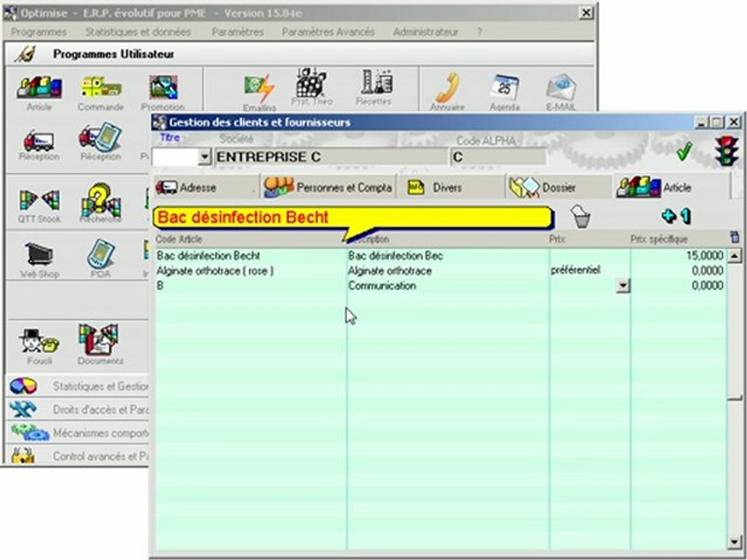
Task: Click the blue plus-one add icon
Action: tap(676, 216)
